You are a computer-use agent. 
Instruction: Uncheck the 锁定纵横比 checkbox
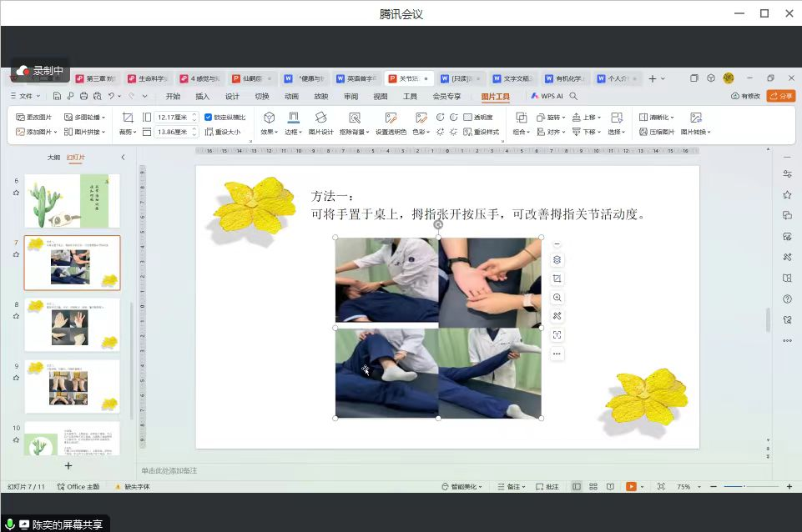coord(209,118)
